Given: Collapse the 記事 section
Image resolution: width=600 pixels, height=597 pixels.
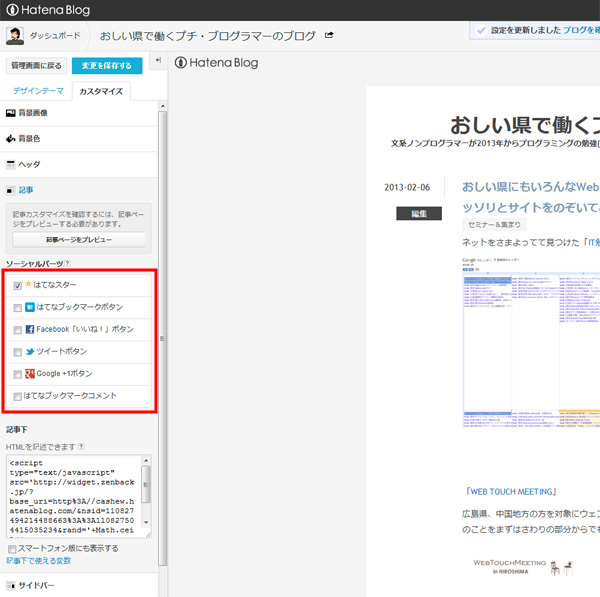Looking at the screenshot, I should (x=79, y=190).
